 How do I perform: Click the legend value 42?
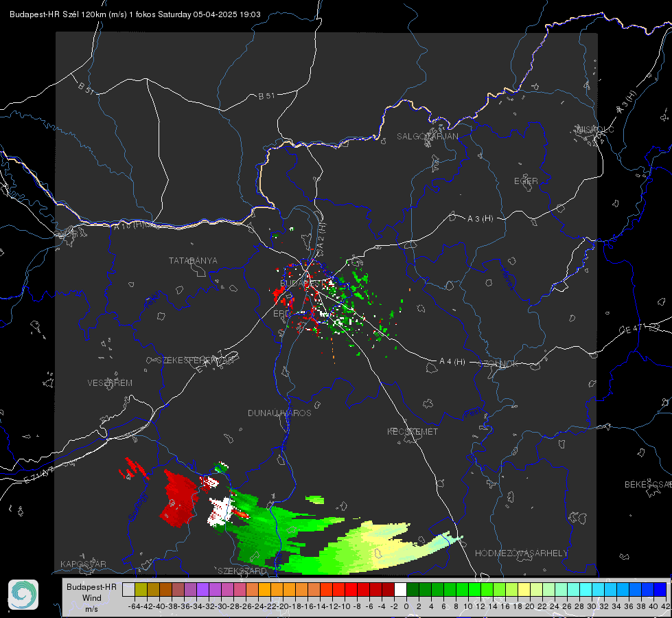tap(666, 606)
